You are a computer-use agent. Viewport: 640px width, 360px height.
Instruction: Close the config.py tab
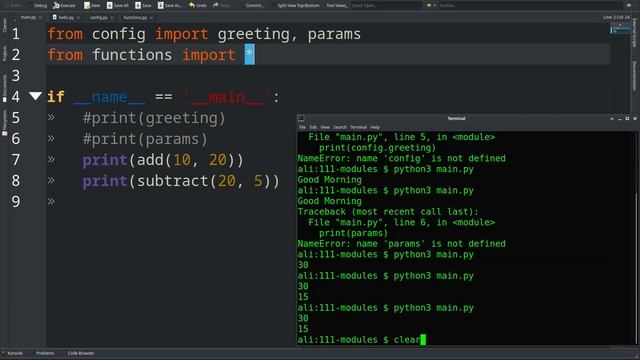(112, 18)
